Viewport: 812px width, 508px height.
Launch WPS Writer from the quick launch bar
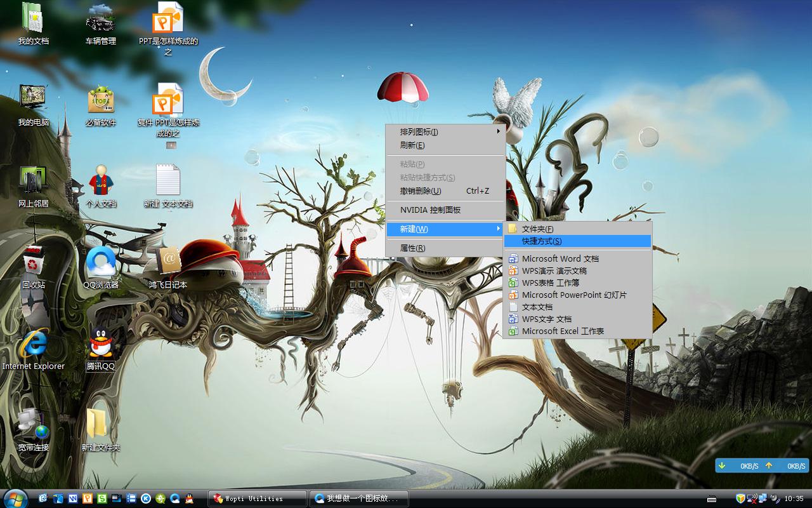pos(73,498)
